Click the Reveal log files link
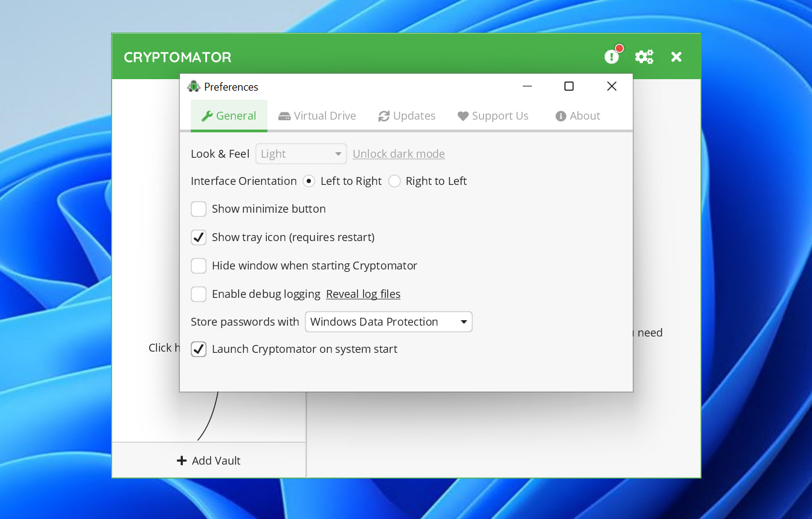This screenshot has height=519, width=812. click(363, 294)
